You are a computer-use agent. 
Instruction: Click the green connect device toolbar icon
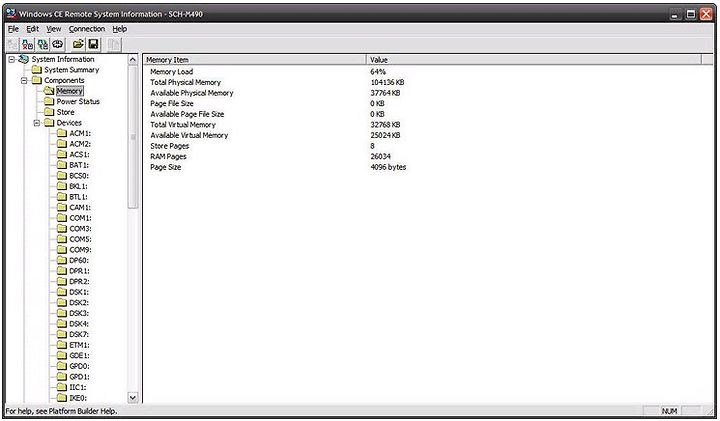42,44
